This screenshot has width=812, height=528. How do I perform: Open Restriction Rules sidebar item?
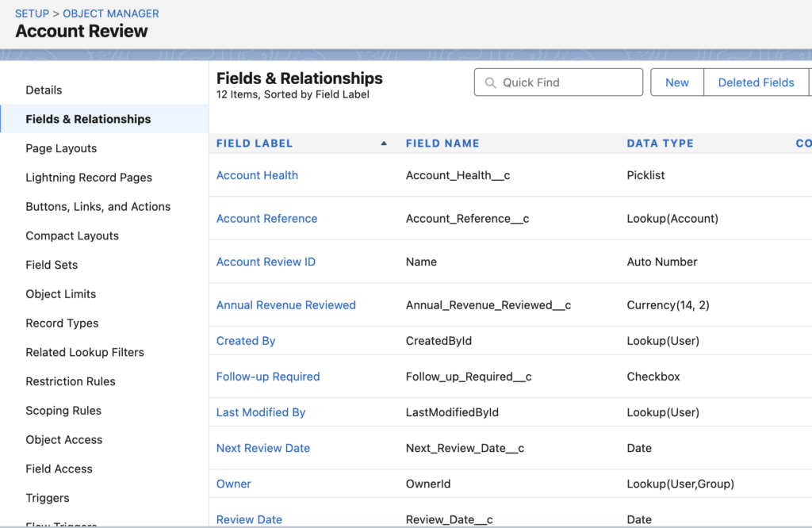click(x=71, y=381)
